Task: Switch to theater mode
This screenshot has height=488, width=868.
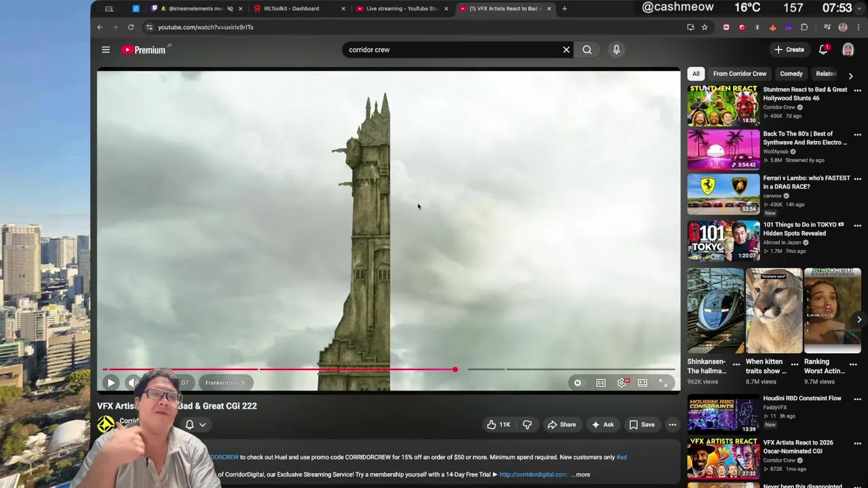Action: pos(642,383)
